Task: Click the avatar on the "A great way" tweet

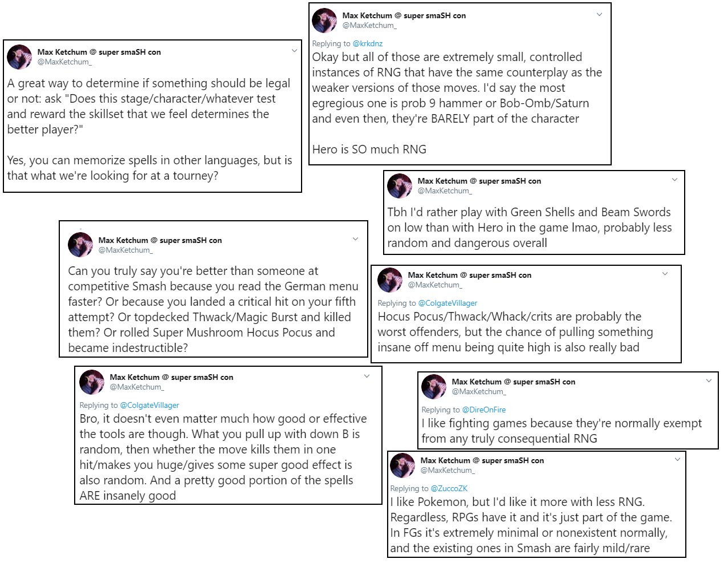Action: click(19, 57)
